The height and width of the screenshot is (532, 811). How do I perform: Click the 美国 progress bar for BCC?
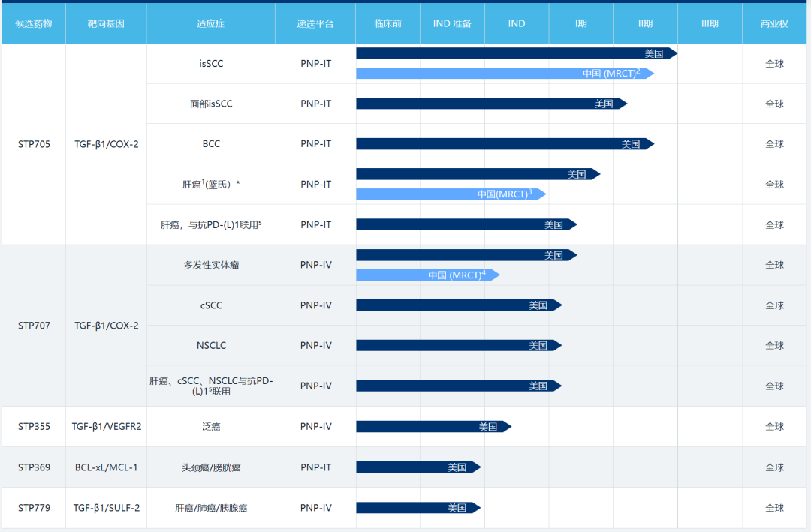click(x=503, y=144)
